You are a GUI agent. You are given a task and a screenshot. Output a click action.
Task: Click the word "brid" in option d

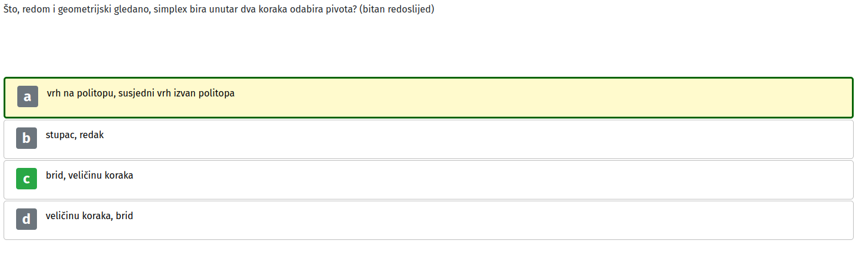point(125,216)
